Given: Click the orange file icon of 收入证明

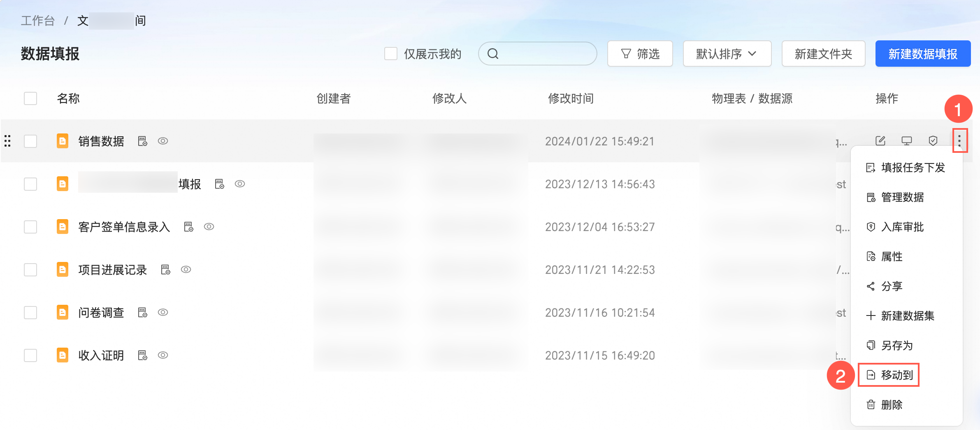Looking at the screenshot, I should (63, 355).
